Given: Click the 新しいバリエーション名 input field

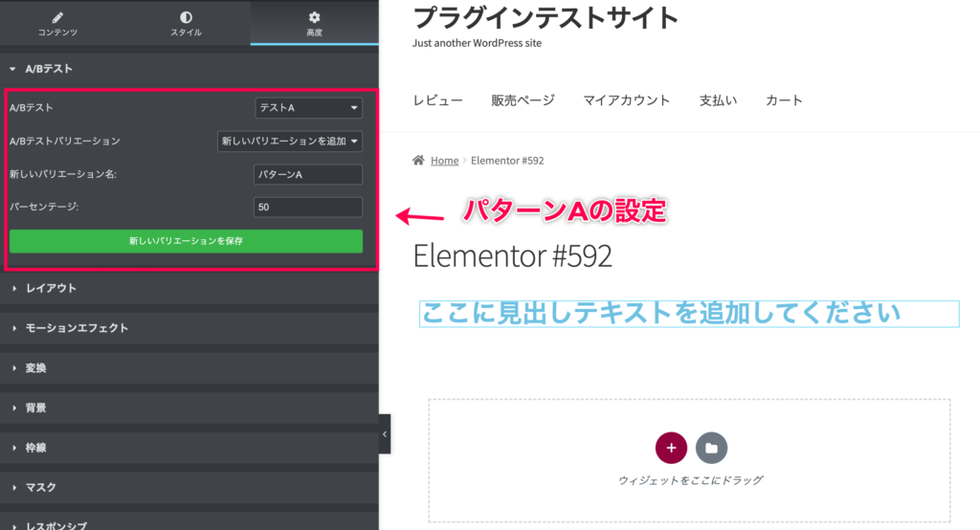Looking at the screenshot, I should click(308, 174).
